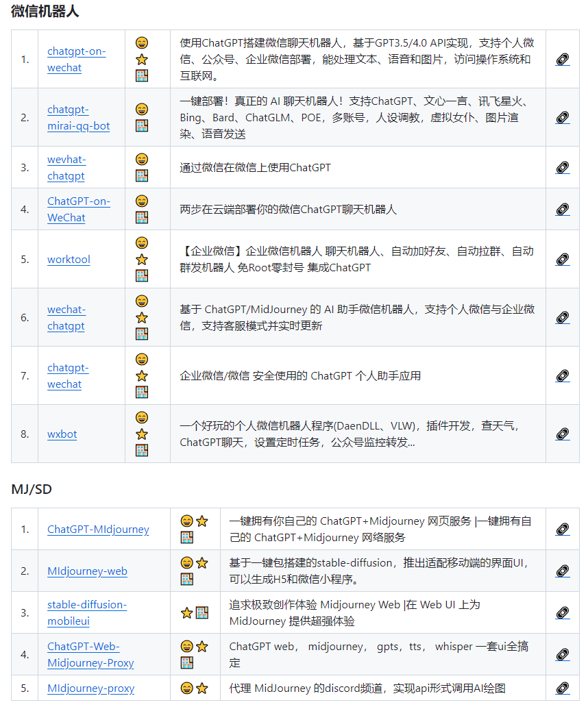
Task: Click the star emoji in the worktool row
Action: tap(142, 259)
